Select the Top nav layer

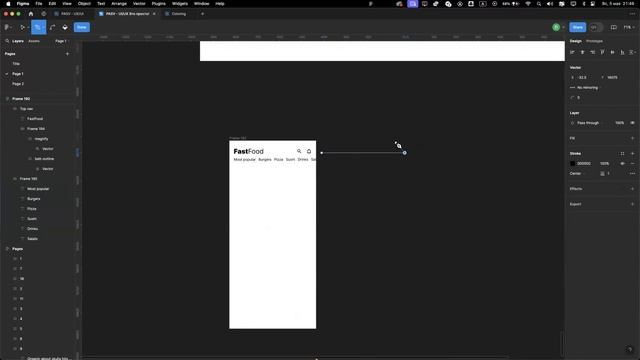(27, 109)
